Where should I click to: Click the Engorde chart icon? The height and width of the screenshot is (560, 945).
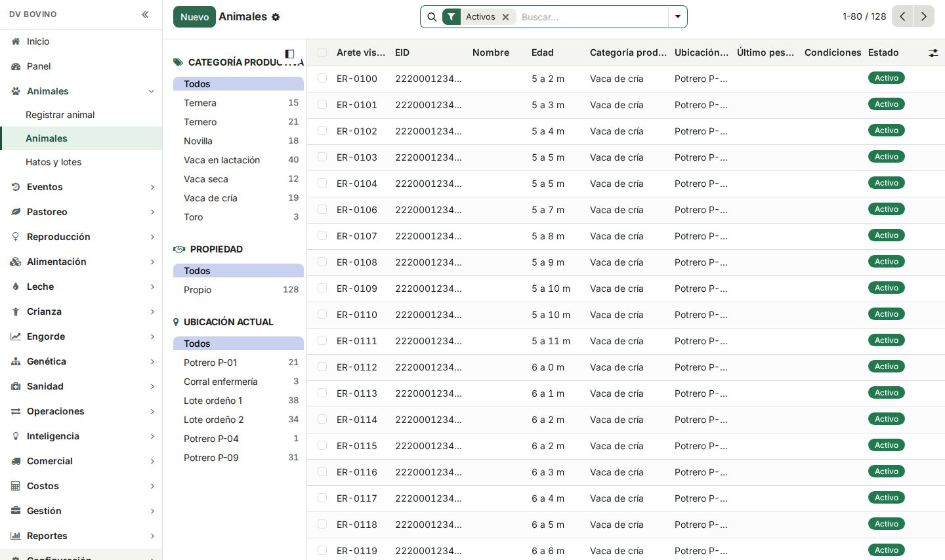pyautogui.click(x=16, y=336)
